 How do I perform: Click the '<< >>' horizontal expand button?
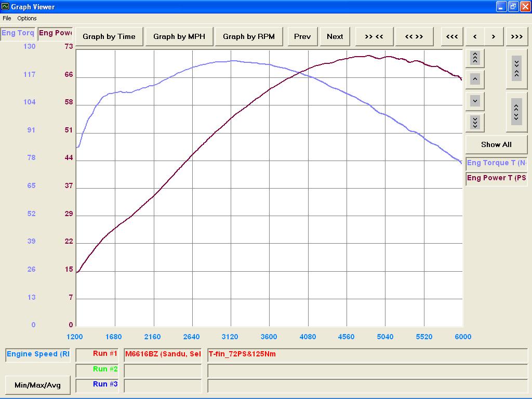[414, 36]
